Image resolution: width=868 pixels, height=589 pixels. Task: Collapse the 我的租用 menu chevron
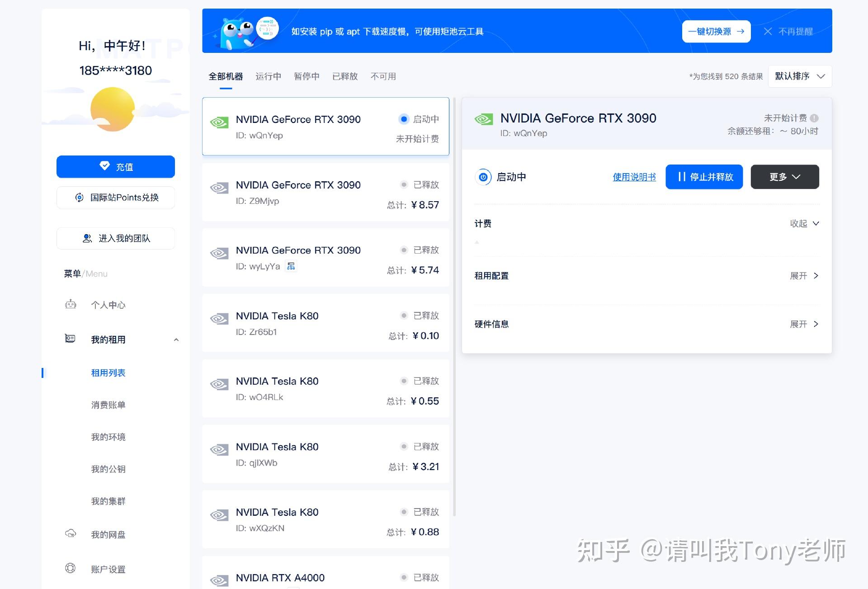[x=176, y=340]
